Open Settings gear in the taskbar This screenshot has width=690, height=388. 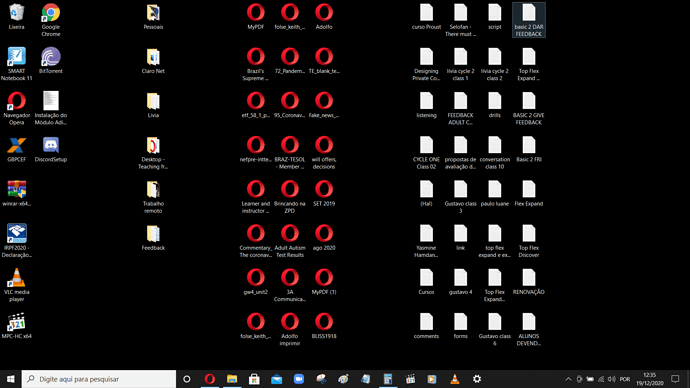pyautogui.click(x=477, y=379)
